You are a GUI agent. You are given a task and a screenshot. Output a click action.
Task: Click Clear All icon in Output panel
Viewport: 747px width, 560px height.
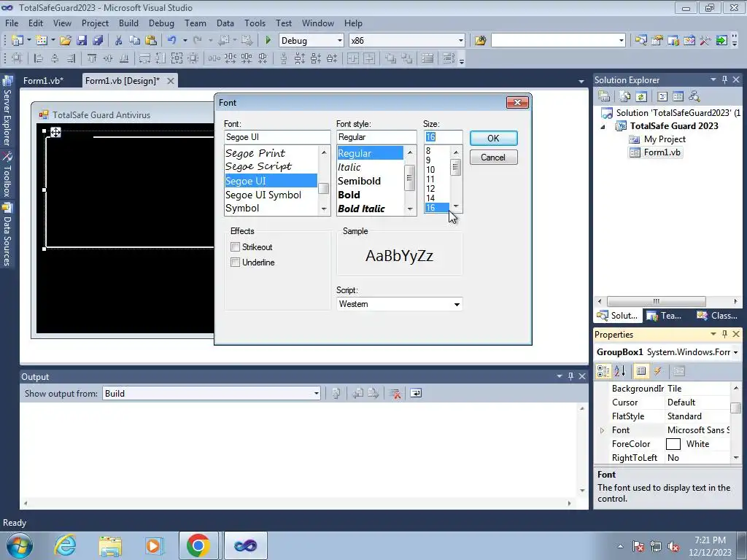(x=395, y=393)
